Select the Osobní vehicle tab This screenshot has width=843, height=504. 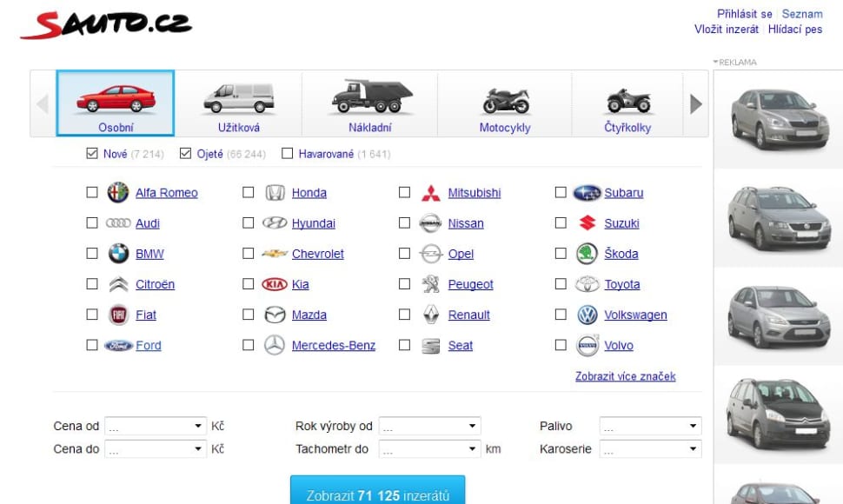point(116,103)
